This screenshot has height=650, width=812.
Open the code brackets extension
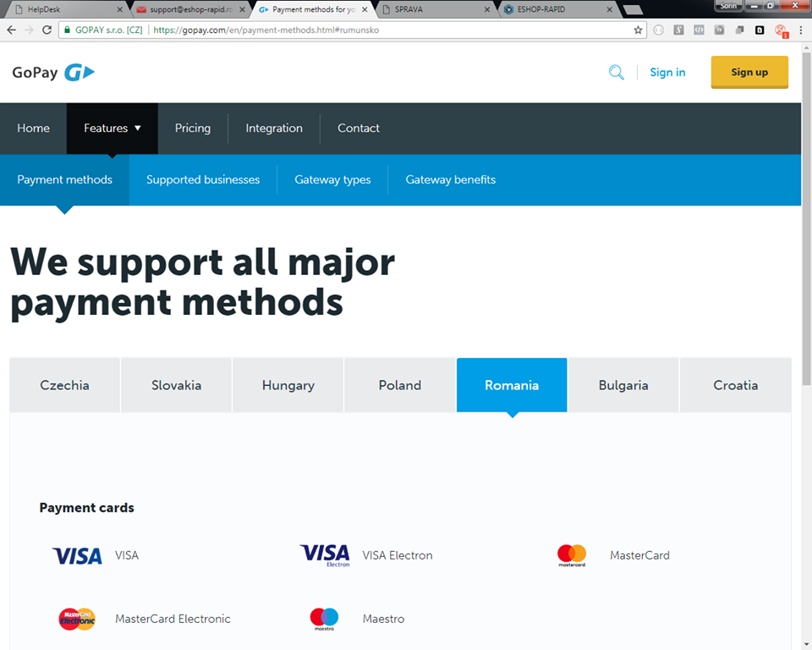coord(699,30)
